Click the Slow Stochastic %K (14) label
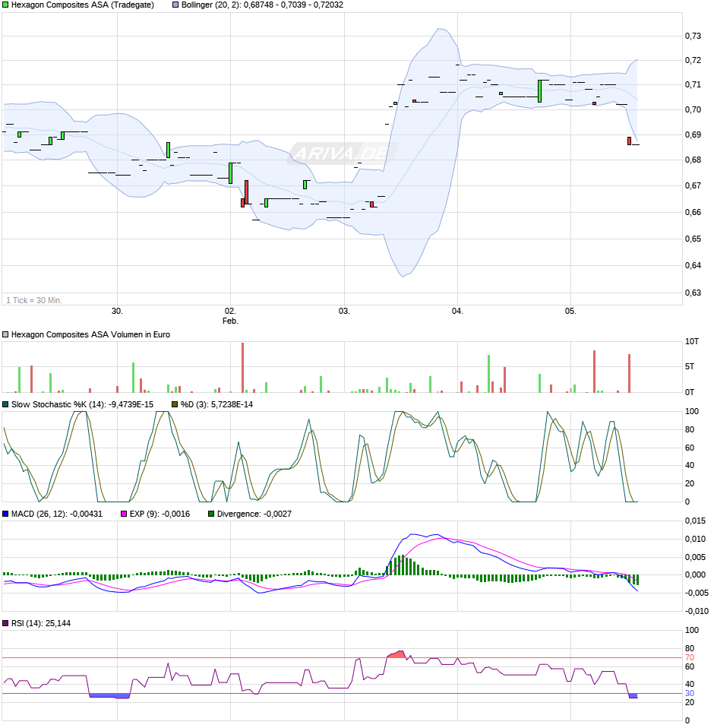Viewport: 714px width, 728px height. click(x=82, y=405)
